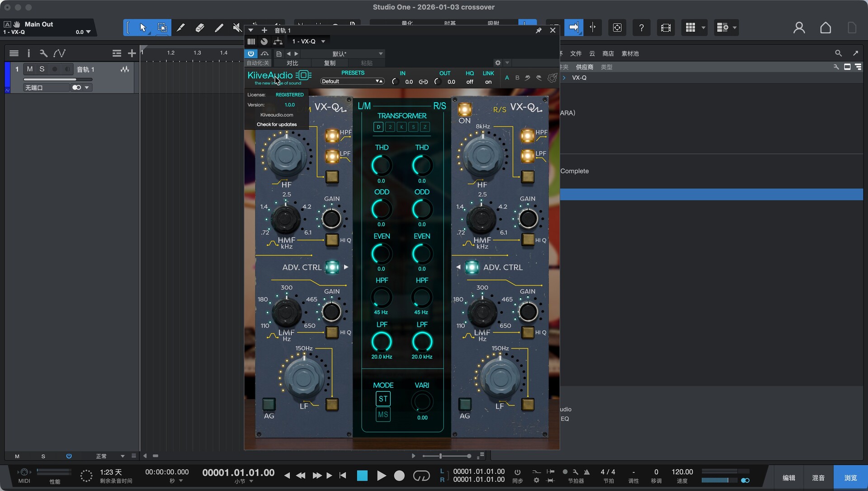Open the 商店 store tab in browser
The height and width of the screenshot is (491, 868).
608,53
